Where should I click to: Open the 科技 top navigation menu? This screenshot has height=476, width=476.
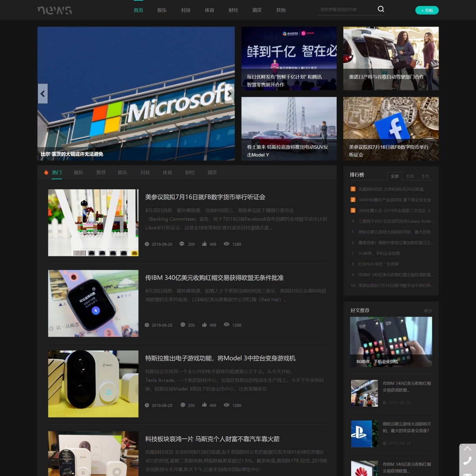click(x=186, y=10)
